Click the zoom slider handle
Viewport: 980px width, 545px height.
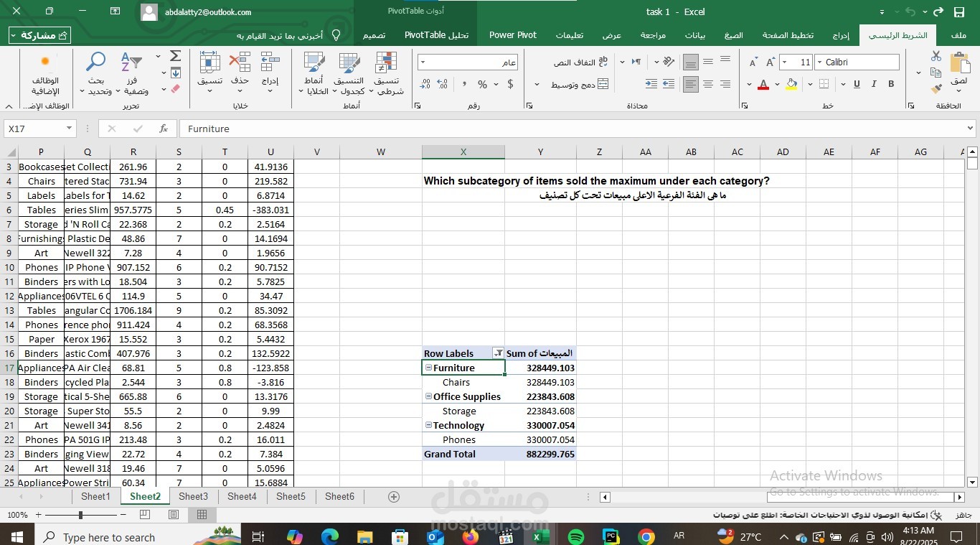80,515
